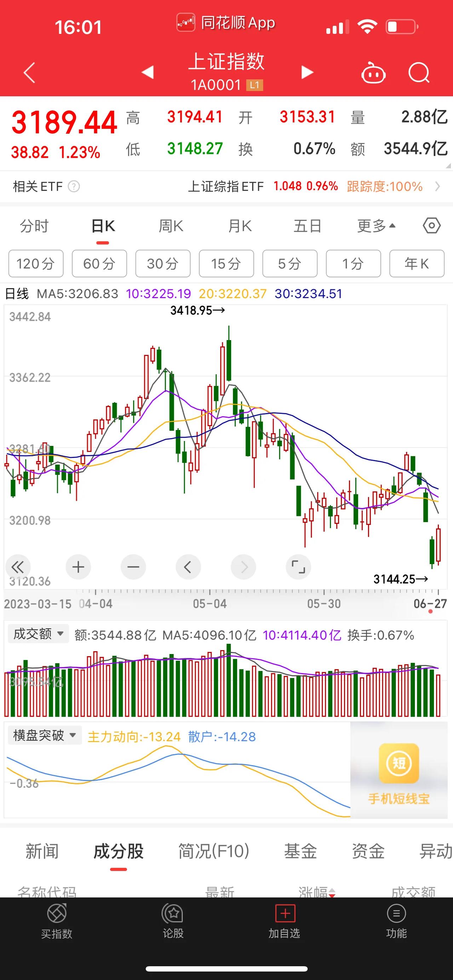
Task: Move chart right with chevron button
Action: pyautogui.click(x=243, y=567)
